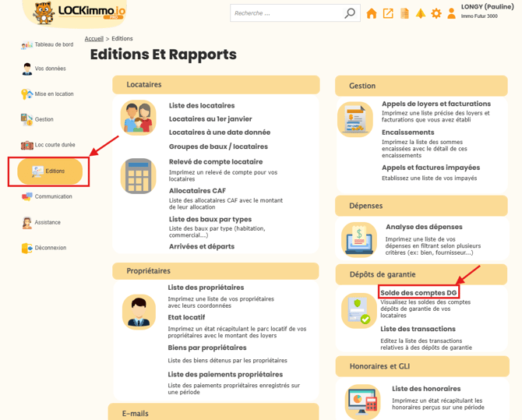Open Allocataires CAF report
Viewport: 522px width, 420px height.
(197, 191)
